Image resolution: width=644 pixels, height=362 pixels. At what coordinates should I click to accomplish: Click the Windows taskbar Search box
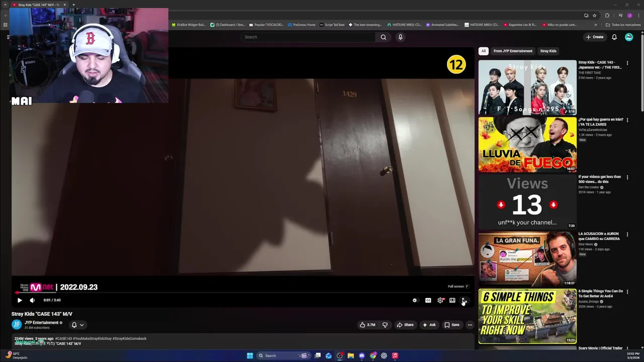point(283,355)
